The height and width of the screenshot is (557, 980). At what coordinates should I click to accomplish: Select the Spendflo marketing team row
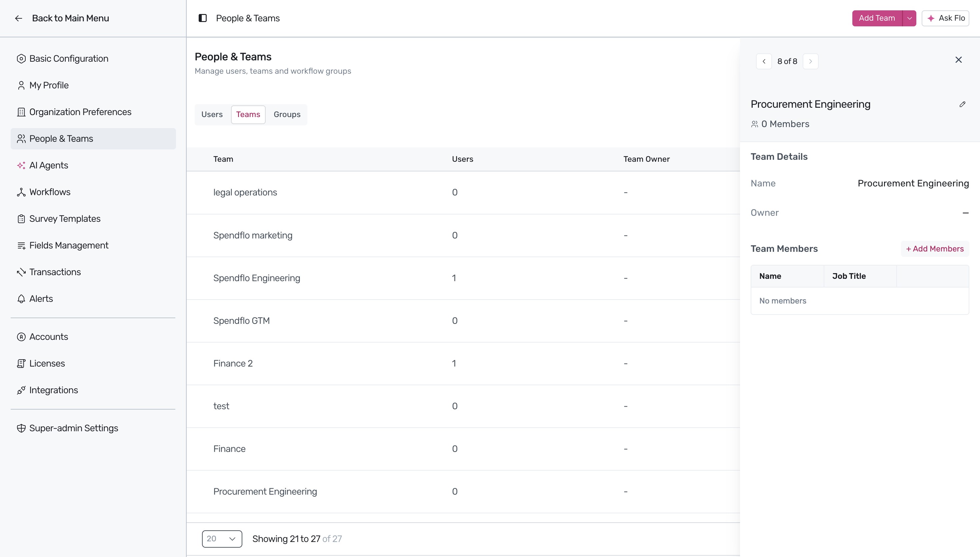(463, 235)
